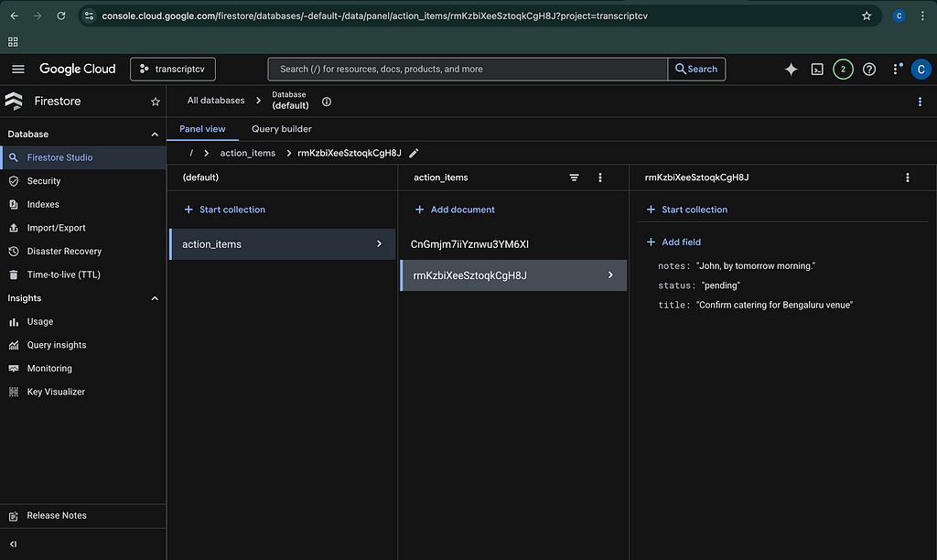
Task: Go to All databases breadcrumb
Action: point(216,101)
